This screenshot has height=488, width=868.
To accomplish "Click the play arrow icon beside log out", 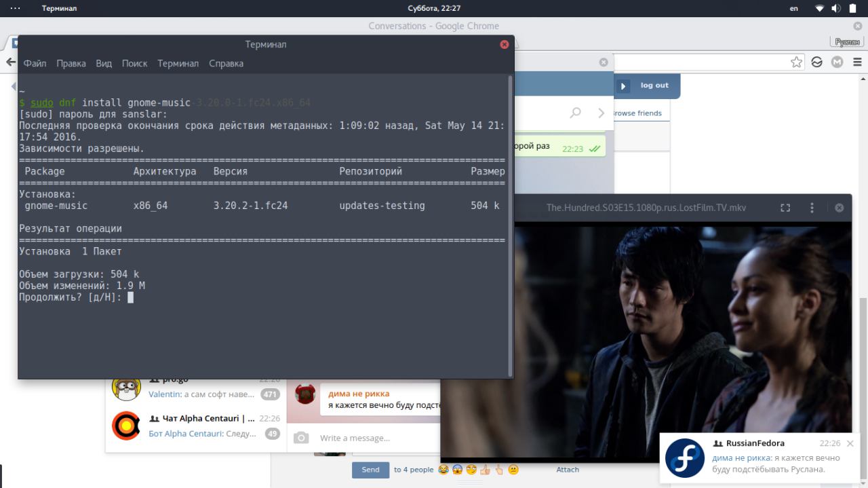I will [624, 86].
